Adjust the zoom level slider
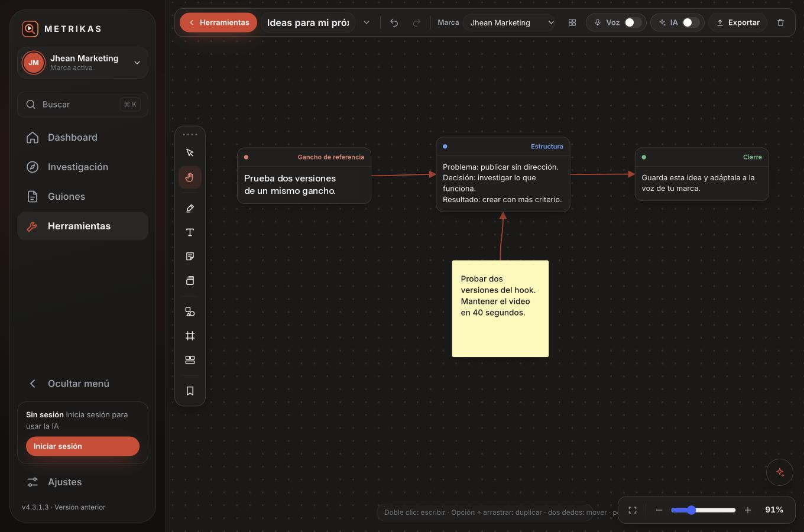 point(703,510)
